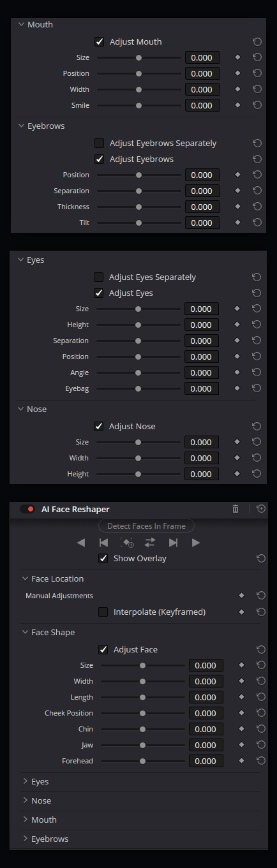Reset the Mouth Width value
277x868 pixels.
pyautogui.click(x=257, y=89)
